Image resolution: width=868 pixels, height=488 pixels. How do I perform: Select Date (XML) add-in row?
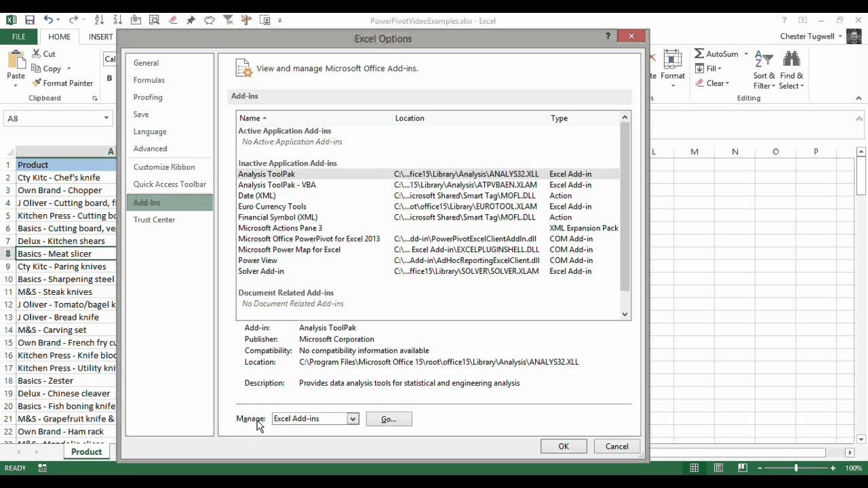tap(428, 196)
